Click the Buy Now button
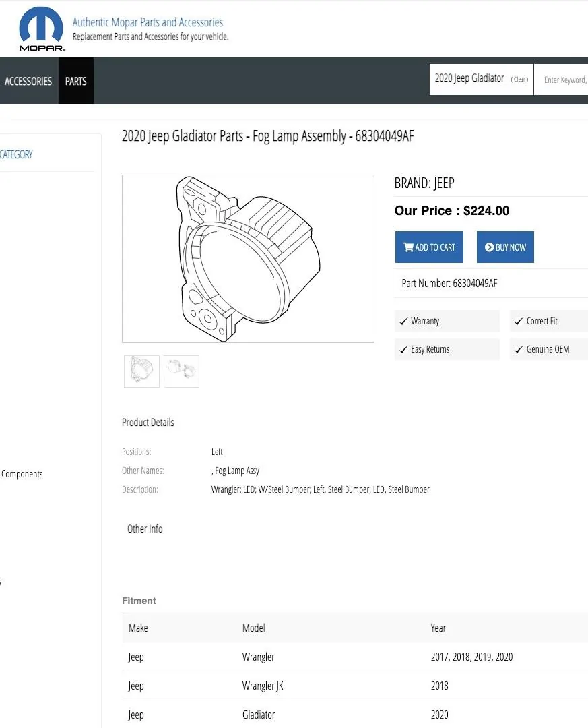Image resolution: width=588 pixels, height=728 pixels. tap(505, 247)
